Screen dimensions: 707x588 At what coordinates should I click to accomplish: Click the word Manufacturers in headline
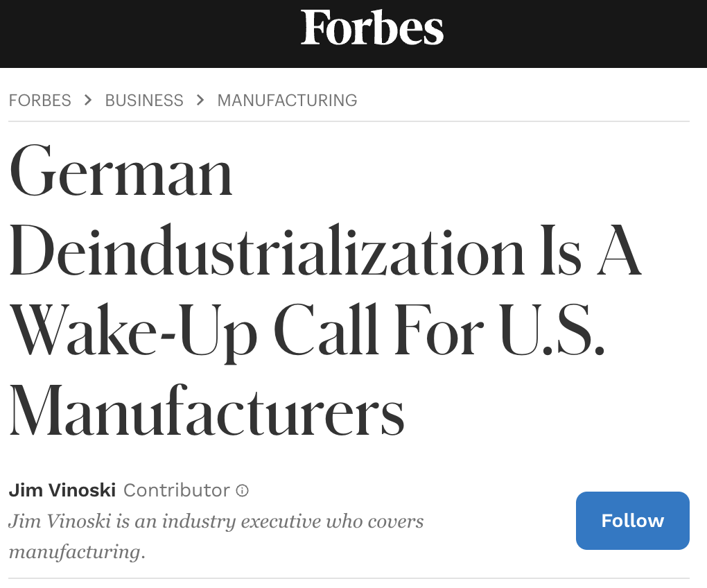pos(207,413)
